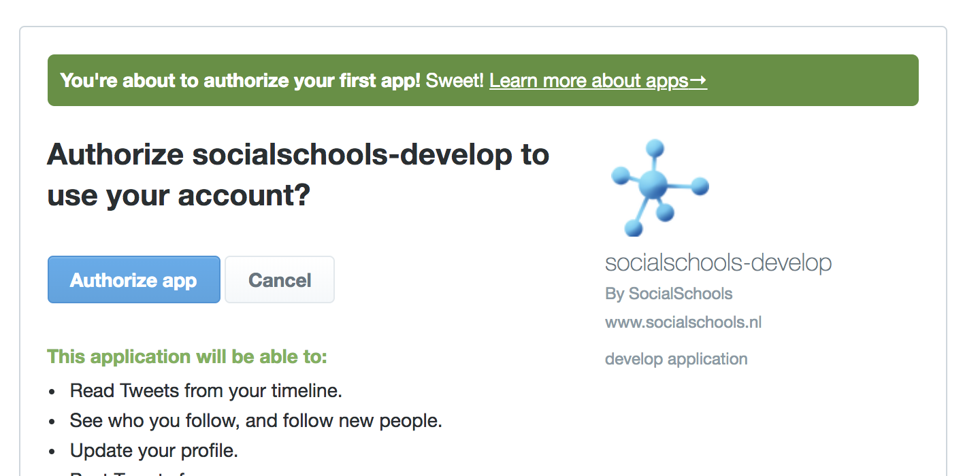Screen dimensions: 980x476
Task: Click the arrow after 'Learn more about apps'
Action: click(698, 81)
